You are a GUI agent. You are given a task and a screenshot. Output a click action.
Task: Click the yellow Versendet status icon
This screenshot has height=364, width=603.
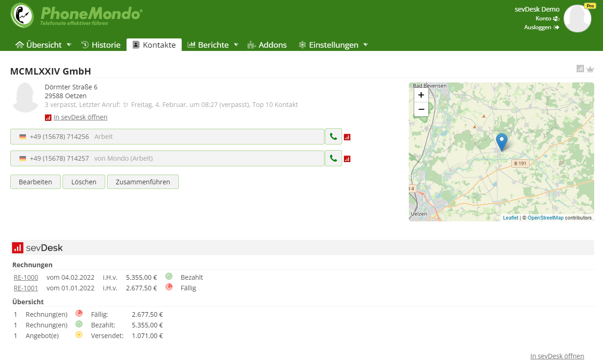coord(79,335)
